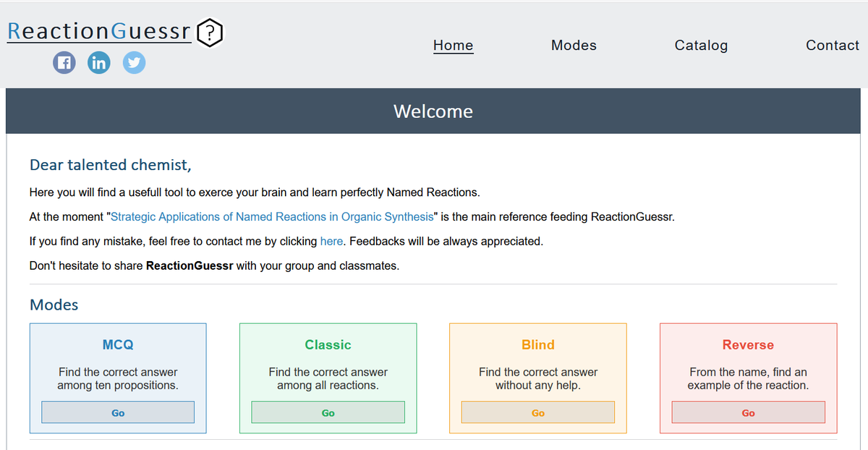Click the bold ReactionGuessr text in paragraph
The image size is (868, 450).
[x=190, y=266]
